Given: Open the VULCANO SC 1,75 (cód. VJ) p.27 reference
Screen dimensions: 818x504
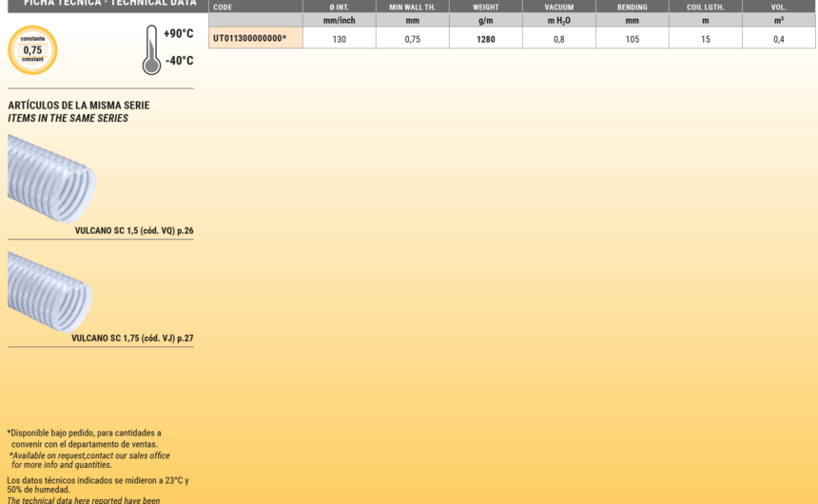Looking at the screenshot, I should point(132,339).
